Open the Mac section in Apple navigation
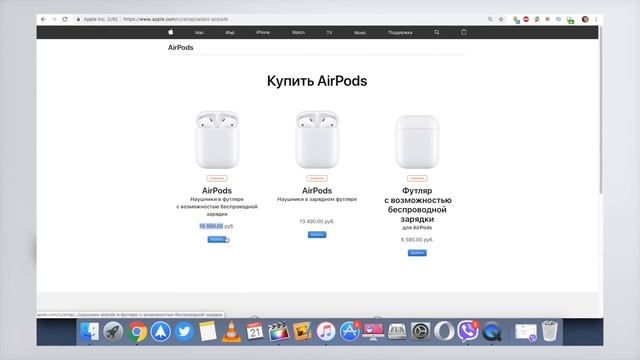640x360 pixels. [x=199, y=32]
